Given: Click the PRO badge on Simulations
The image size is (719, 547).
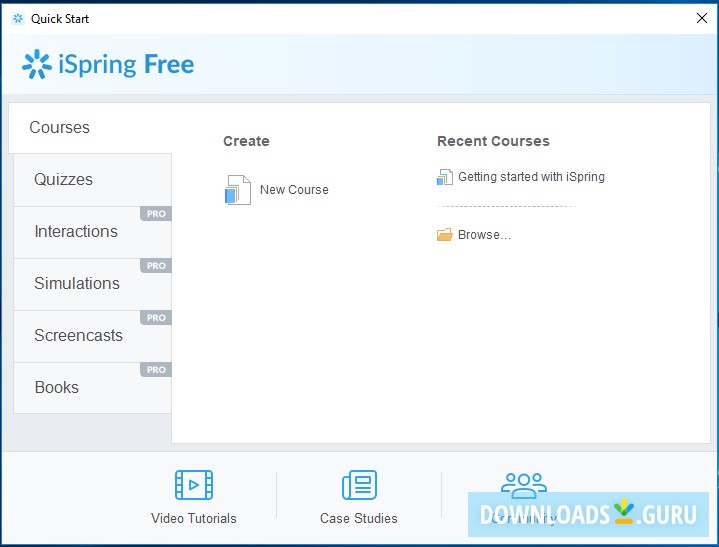Looking at the screenshot, I should coord(156,265).
